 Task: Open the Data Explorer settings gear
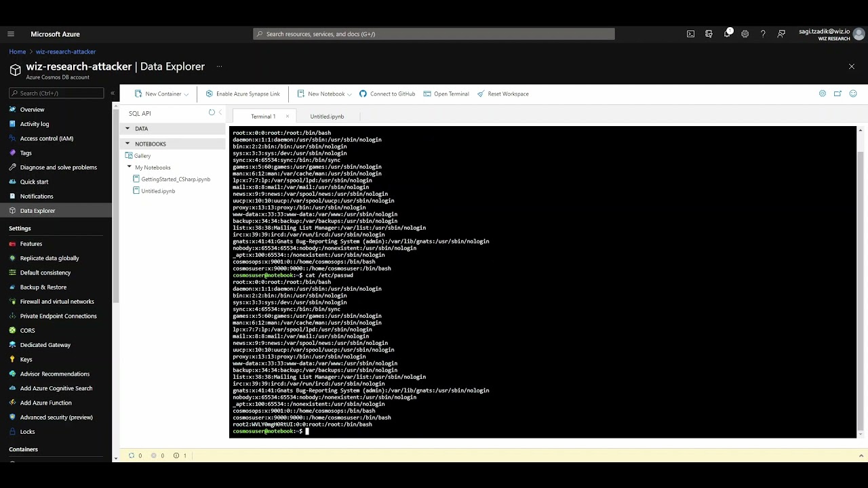pos(823,94)
